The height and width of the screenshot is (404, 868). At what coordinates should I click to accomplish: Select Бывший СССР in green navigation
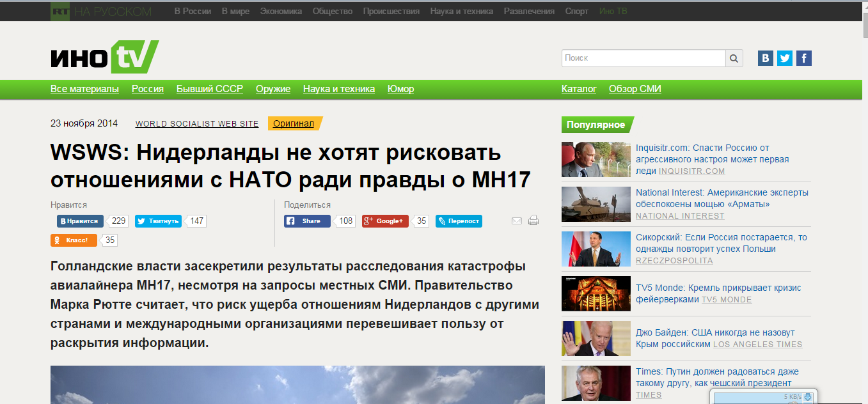[210, 89]
